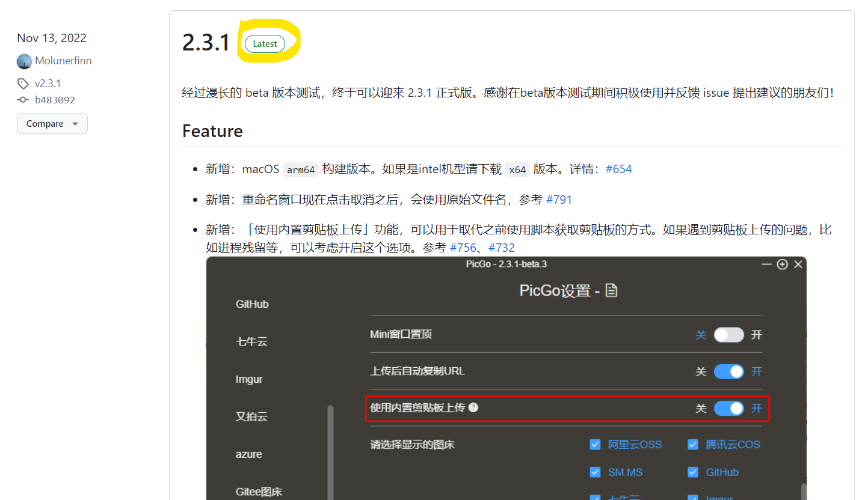
Task: Click the PicGo sidebar scrollbar
Action: coord(330,452)
